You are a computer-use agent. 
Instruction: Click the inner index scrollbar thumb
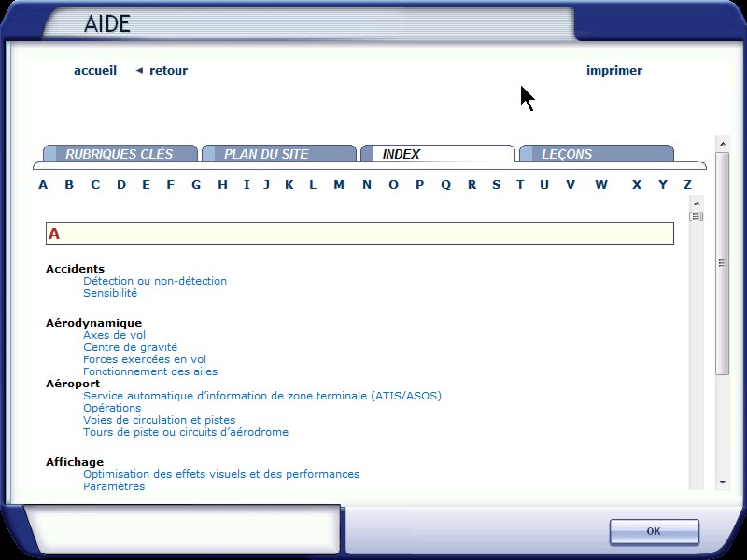tap(697, 217)
